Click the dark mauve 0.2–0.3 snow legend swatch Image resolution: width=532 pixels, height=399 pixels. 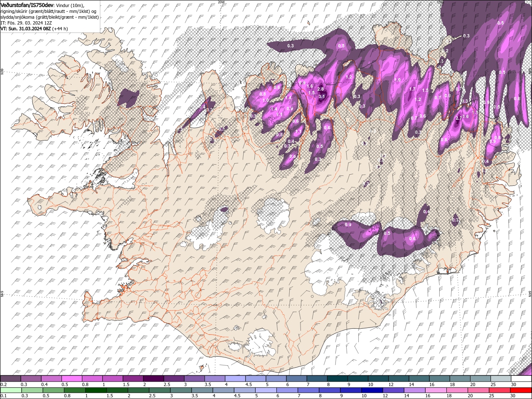point(10,379)
